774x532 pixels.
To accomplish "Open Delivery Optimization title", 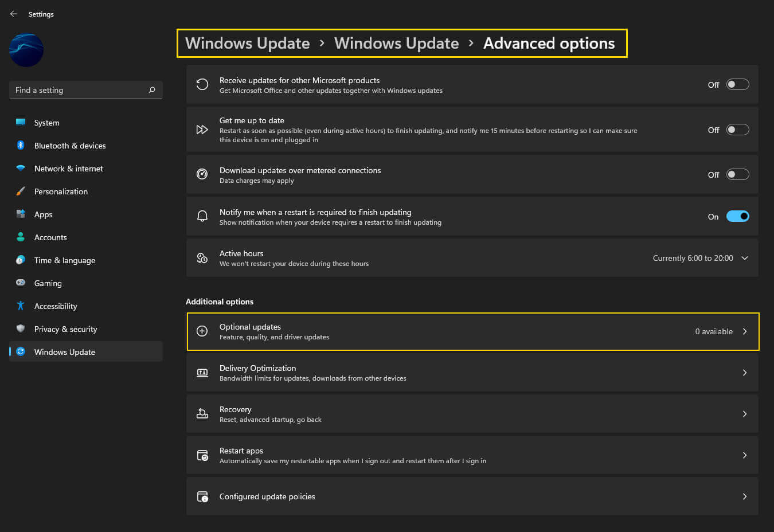I will (257, 368).
